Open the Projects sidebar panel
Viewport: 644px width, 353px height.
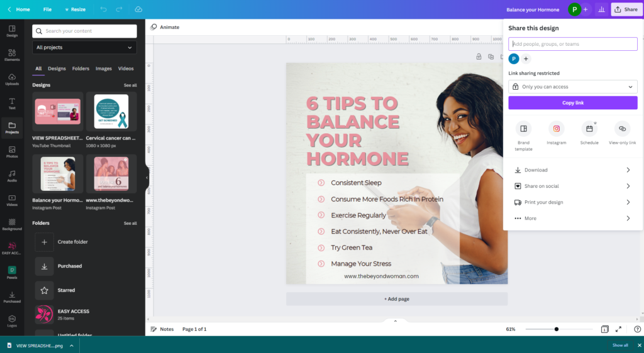[12, 128]
